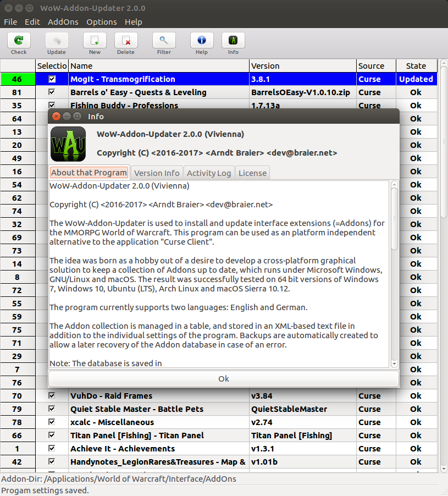Click the Info dialog text scrollbar thumb
This screenshot has height=496, width=448.
tap(394, 219)
